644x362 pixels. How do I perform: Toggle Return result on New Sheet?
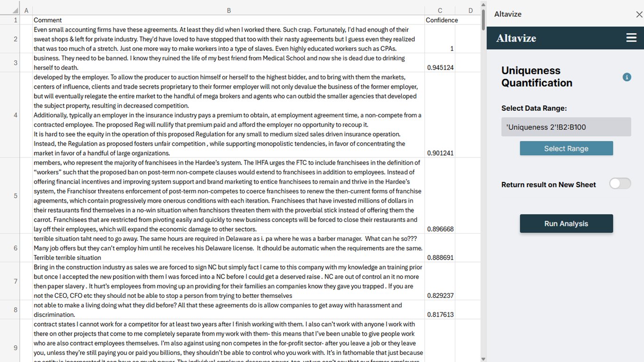click(619, 184)
